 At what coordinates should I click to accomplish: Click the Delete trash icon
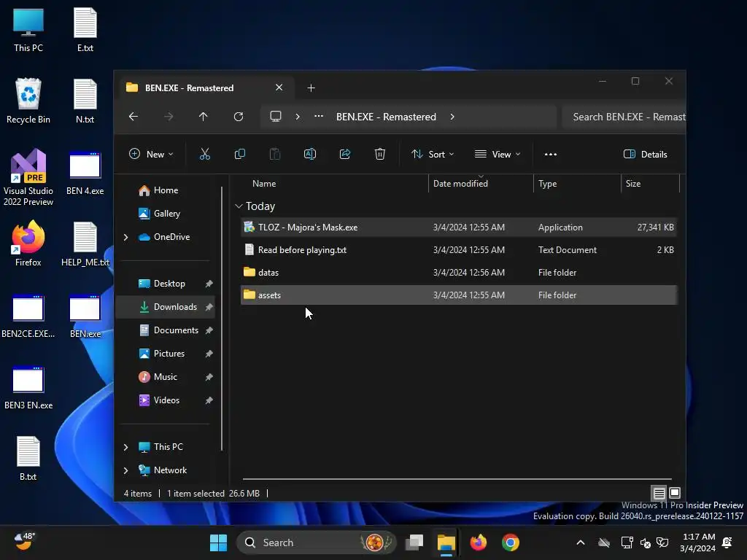tap(379, 154)
